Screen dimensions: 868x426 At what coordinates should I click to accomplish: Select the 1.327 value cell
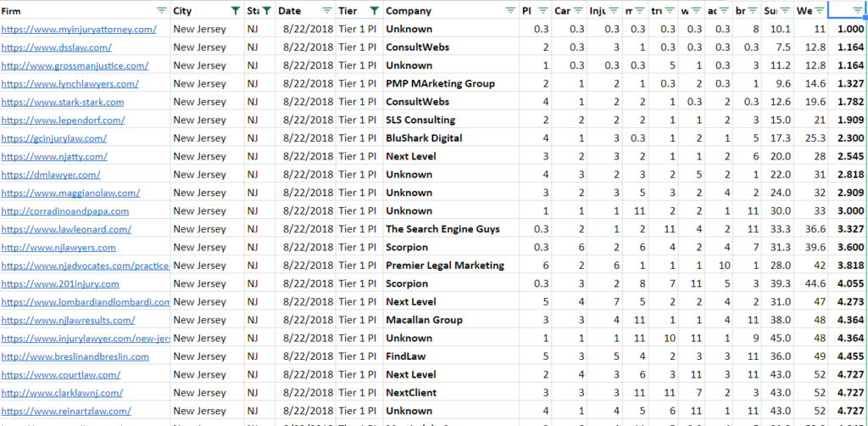click(848, 84)
